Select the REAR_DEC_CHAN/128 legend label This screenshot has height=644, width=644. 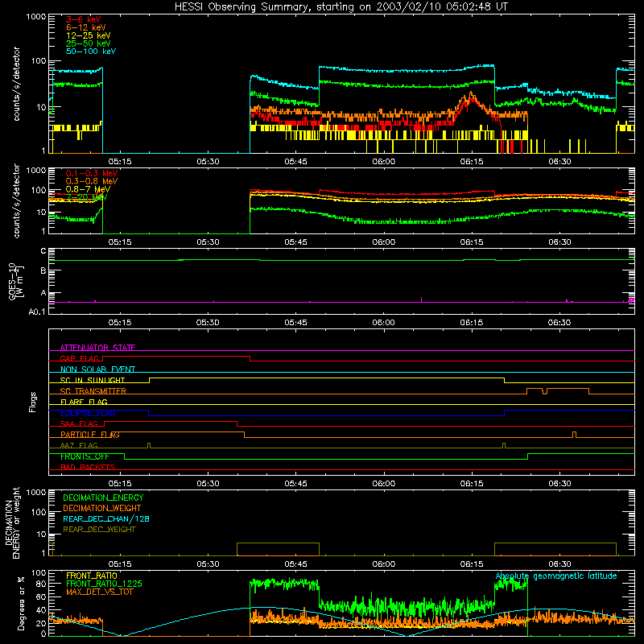pos(106,518)
